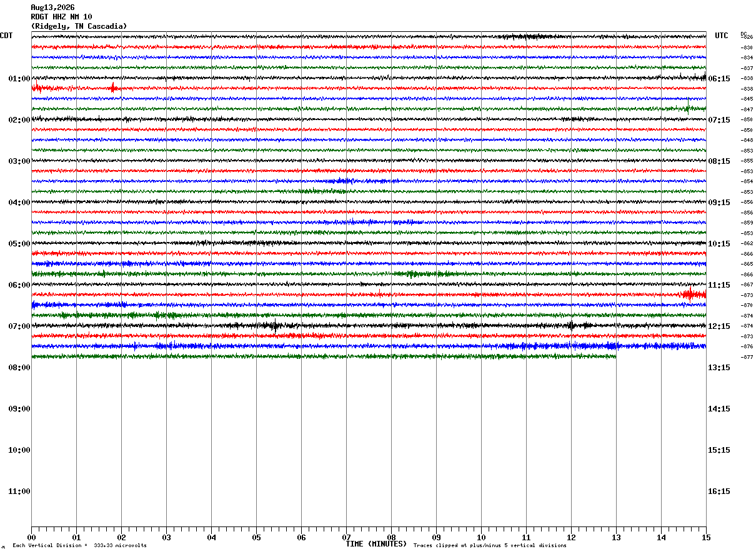Click the DC offset value '-870'
The height and width of the screenshot is (554, 756).
(x=747, y=305)
